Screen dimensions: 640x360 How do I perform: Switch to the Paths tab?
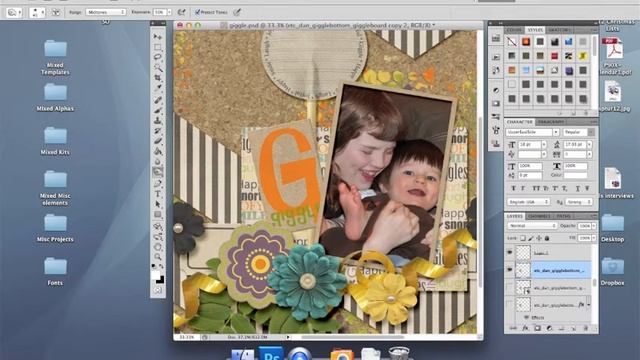(x=563, y=216)
